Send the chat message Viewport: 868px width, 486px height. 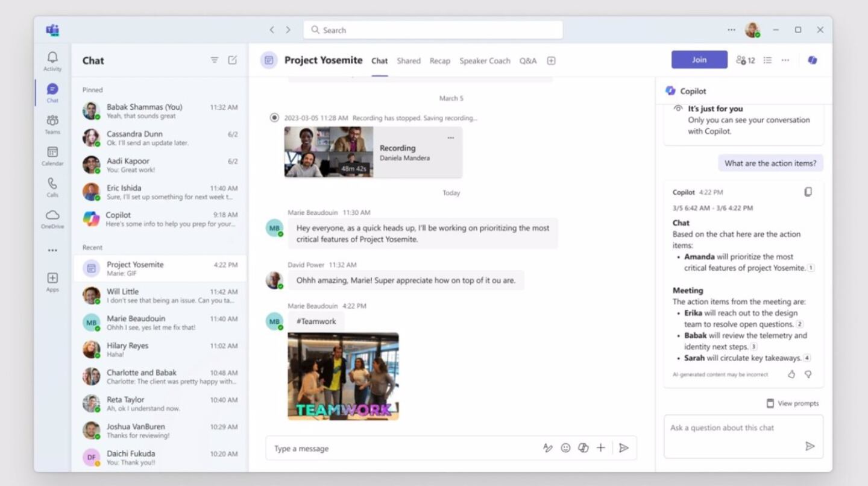point(624,448)
